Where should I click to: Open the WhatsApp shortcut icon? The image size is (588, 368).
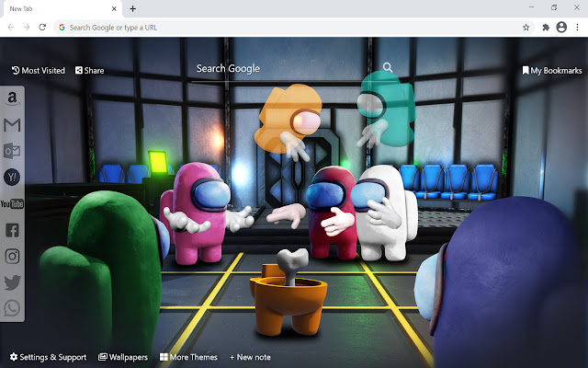pyautogui.click(x=12, y=309)
